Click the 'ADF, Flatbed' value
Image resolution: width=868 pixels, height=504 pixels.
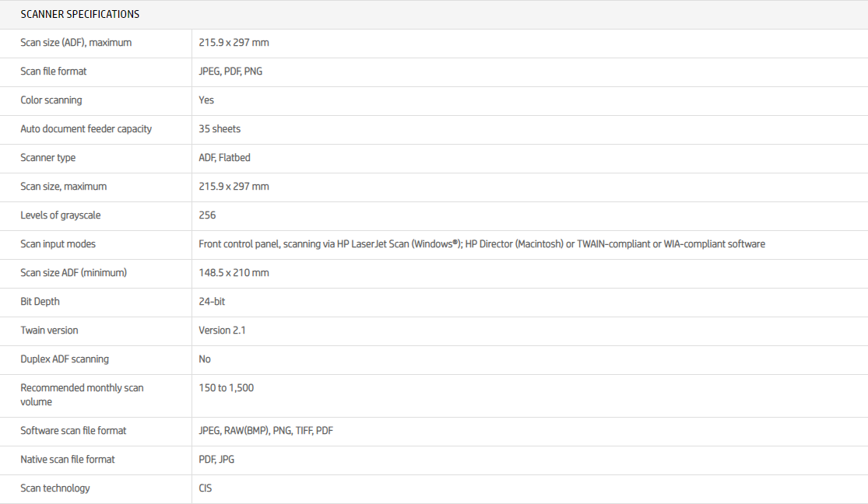click(x=224, y=158)
